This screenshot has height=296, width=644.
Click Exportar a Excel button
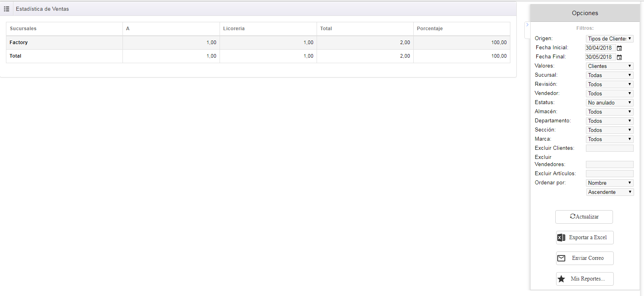click(x=585, y=238)
